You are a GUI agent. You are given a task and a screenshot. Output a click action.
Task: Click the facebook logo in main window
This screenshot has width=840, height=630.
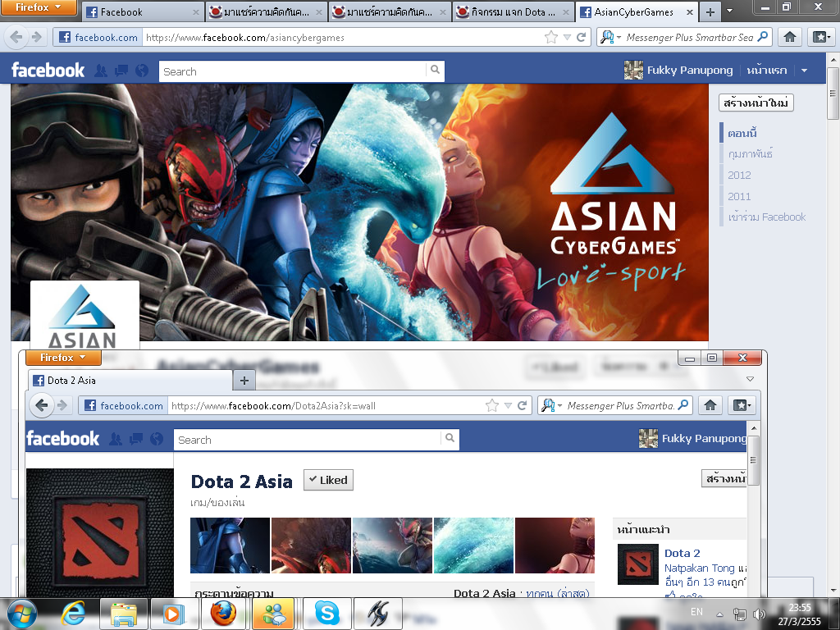tap(48, 71)
